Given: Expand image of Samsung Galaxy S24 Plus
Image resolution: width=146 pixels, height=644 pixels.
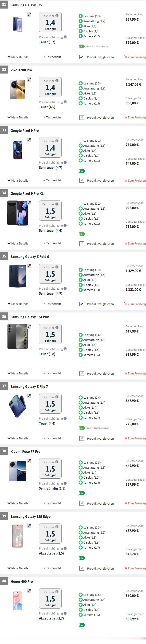Looking at the screenshot, I should [29, 326].
